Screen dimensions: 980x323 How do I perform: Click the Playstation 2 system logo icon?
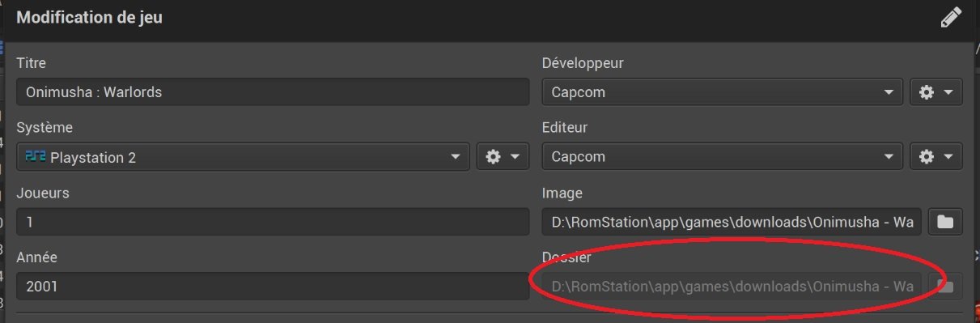[36, 156]
